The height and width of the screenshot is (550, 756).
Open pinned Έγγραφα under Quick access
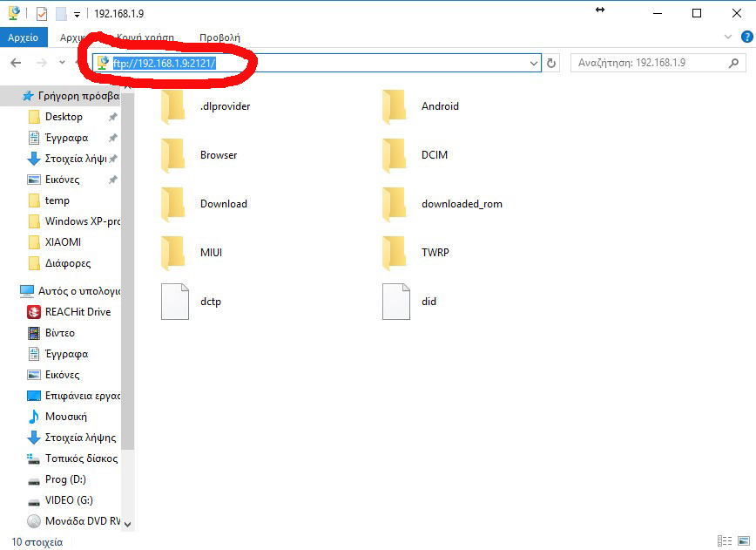pyautogui.click(x=66, y=138)
